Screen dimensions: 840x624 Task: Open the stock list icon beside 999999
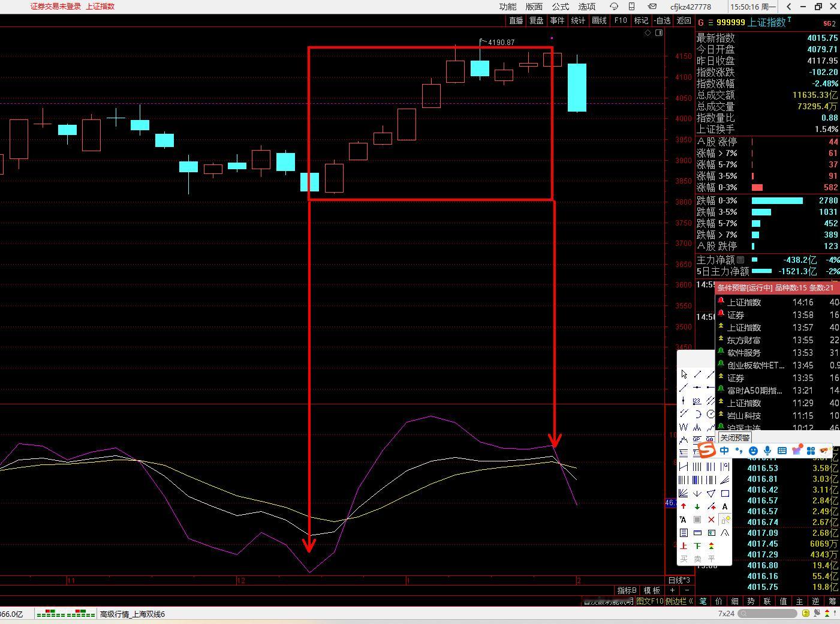(711, 23)
